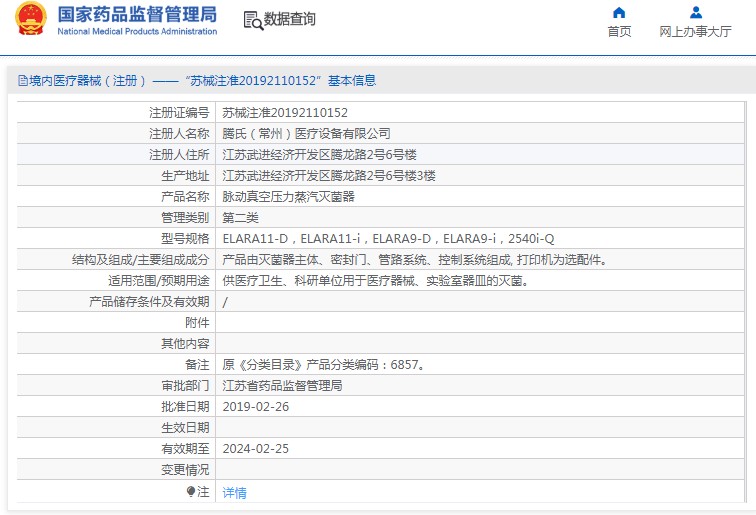Screen dimensions: 756x515
Task: Click the model specification ELARA11-D row value
Action: [388, 239]
